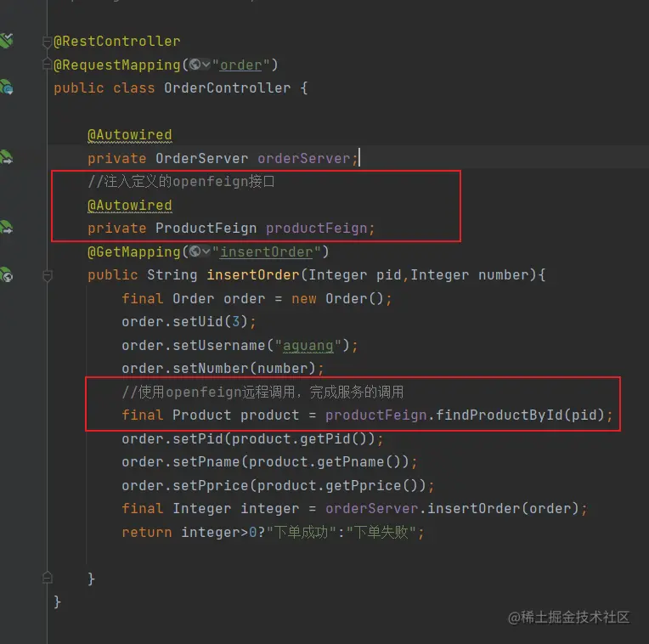The height and width of the screenshot is (644, 649).
Task: Click the globe URL icon in @GetMapping
Action: coord(195,251)
